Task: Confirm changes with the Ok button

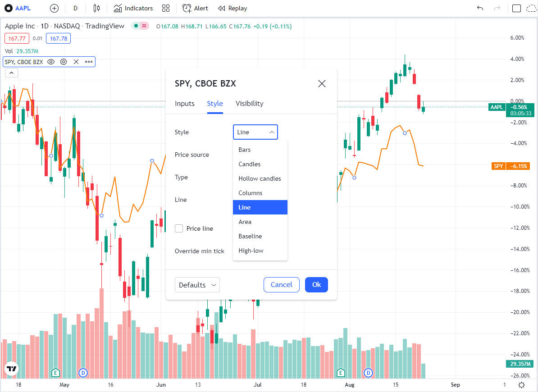Action: [316, 285]
